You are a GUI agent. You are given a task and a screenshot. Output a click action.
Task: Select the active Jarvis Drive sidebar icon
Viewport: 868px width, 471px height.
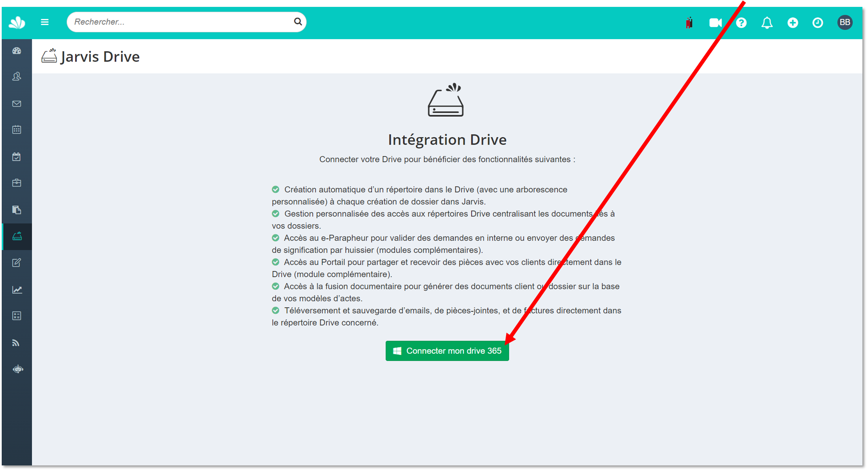(x=17, y=236)
